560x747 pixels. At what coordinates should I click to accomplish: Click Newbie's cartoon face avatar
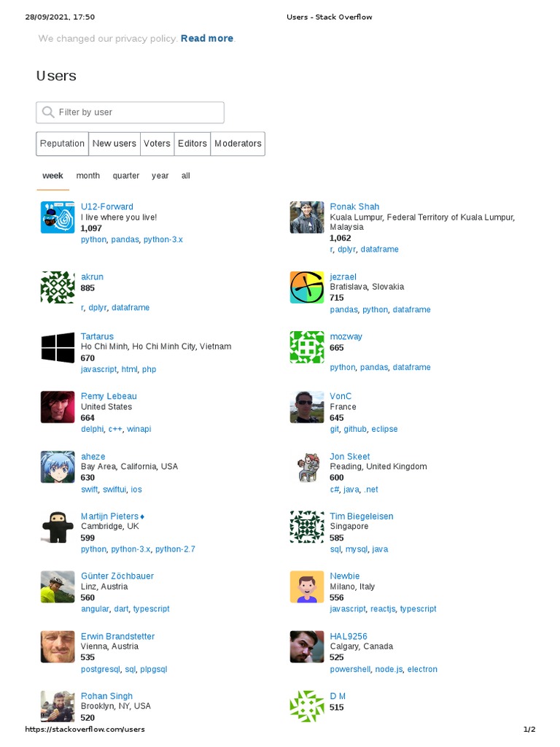307,587
